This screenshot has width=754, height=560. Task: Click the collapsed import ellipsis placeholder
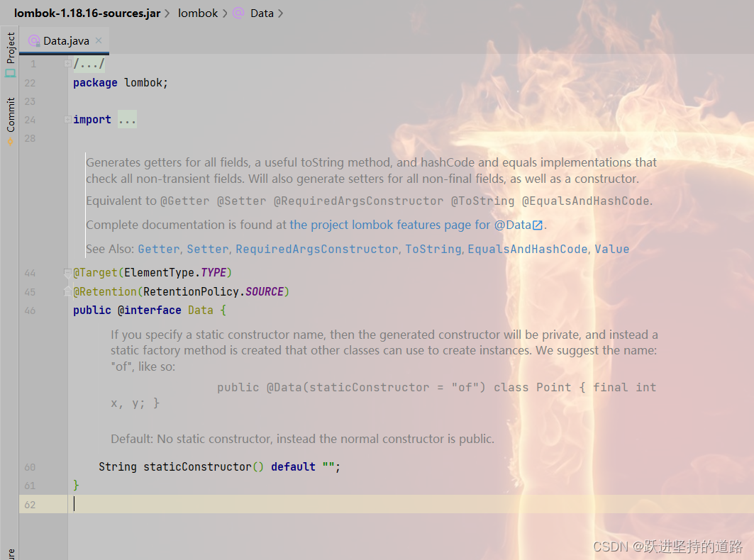127,119
